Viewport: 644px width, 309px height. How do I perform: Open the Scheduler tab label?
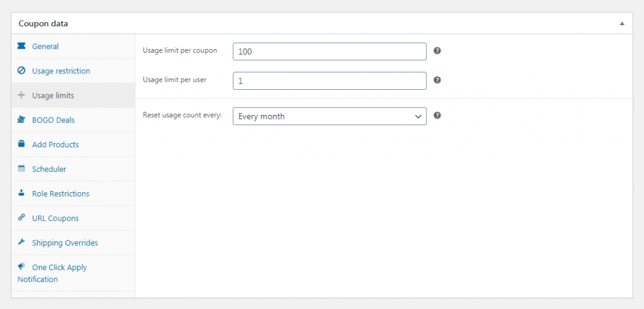[x=49, y=169]
